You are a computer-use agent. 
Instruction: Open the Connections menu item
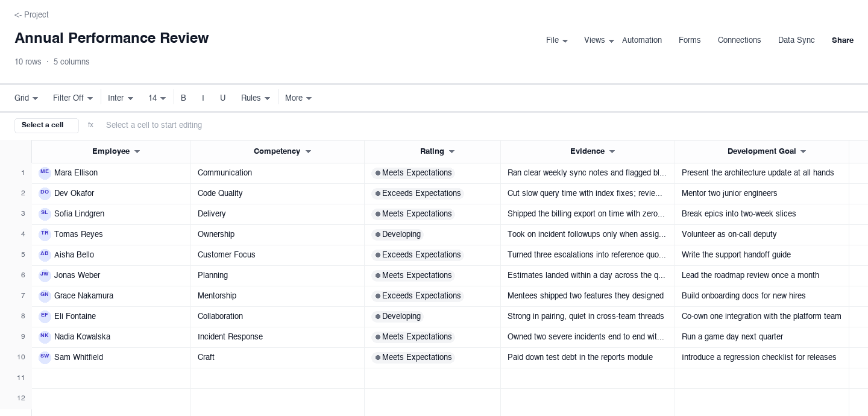click(739, 40)
